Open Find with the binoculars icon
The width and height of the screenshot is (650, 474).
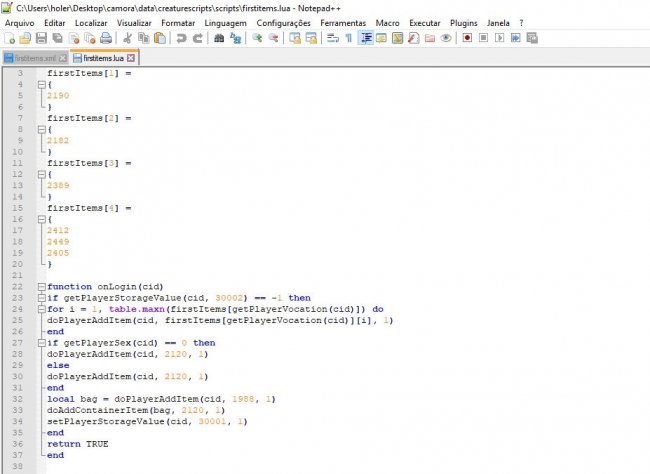219,39
